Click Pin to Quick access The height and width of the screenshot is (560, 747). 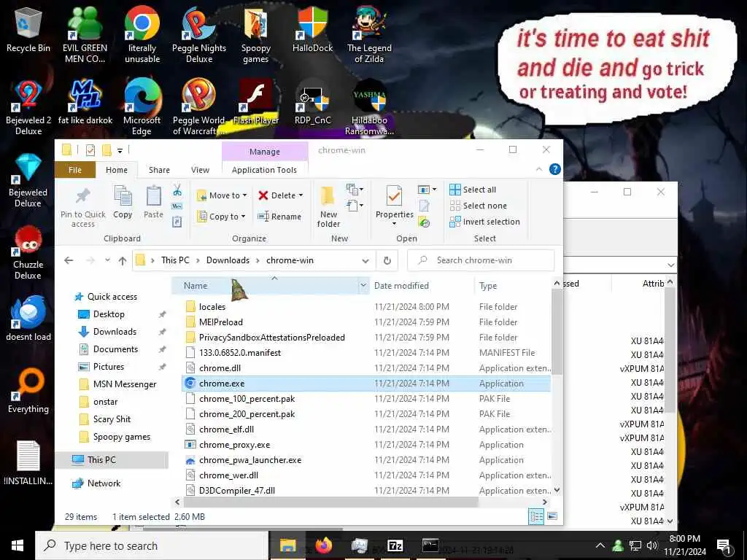[83, 208]
